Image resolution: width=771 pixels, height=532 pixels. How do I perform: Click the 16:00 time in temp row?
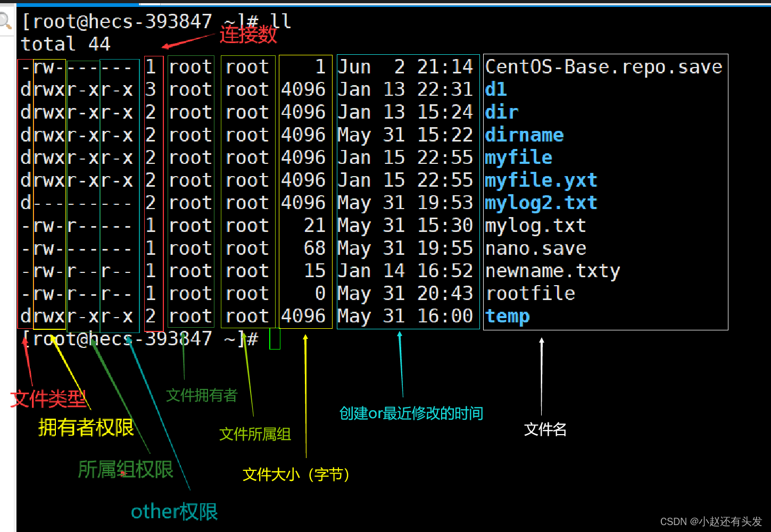(445, 317)
